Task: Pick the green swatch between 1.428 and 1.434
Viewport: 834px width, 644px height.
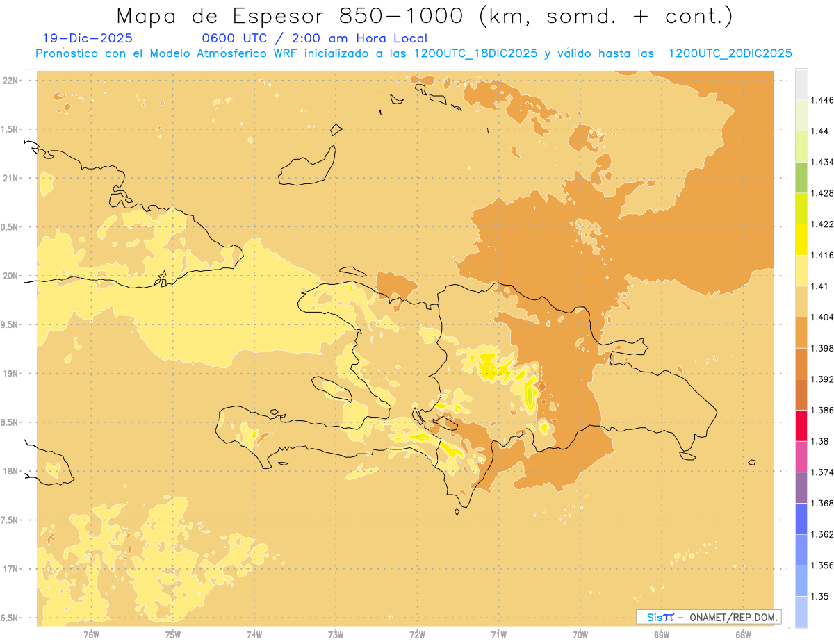Action: [x=801, y=177]
